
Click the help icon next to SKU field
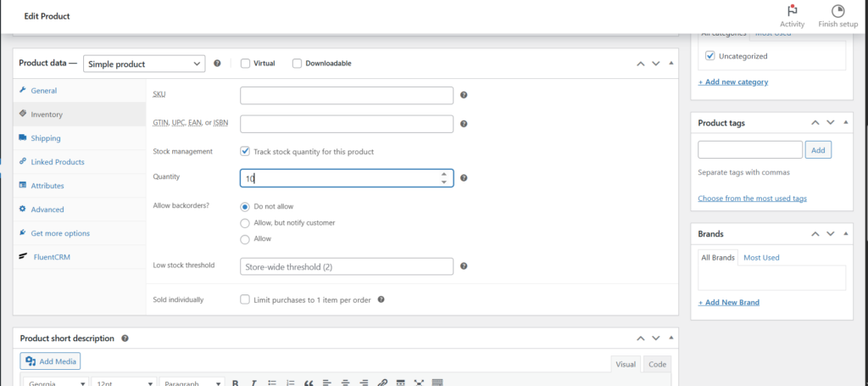[464, 96]
